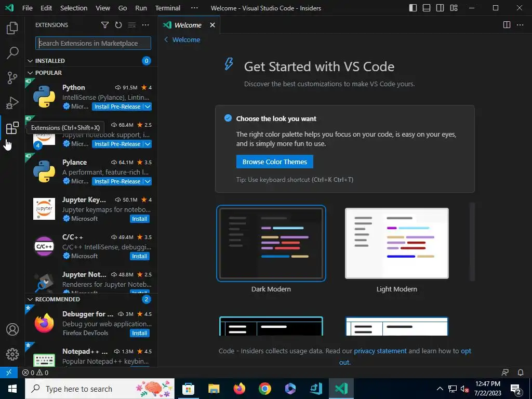Open the Run menu

[x=141, y=8]
